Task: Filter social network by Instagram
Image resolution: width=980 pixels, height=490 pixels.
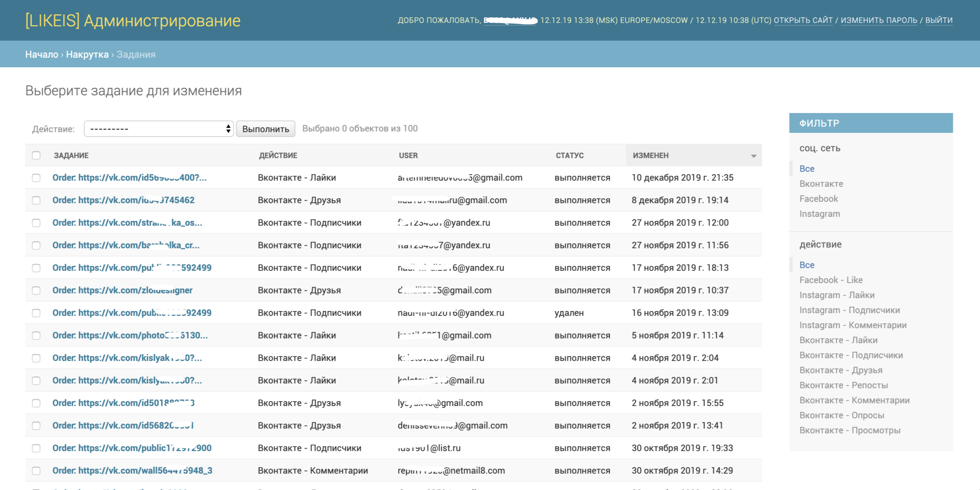Action: 819,214
